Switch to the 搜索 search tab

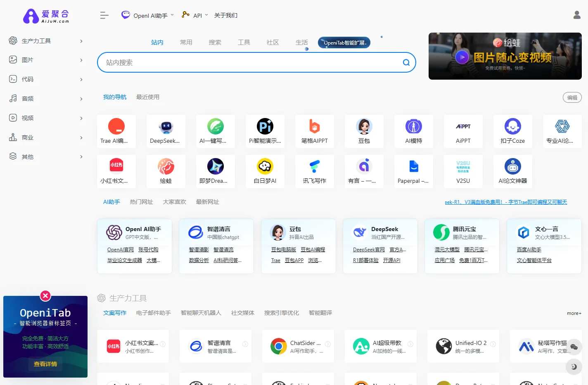pyautogui.click(x=215, y=42)
